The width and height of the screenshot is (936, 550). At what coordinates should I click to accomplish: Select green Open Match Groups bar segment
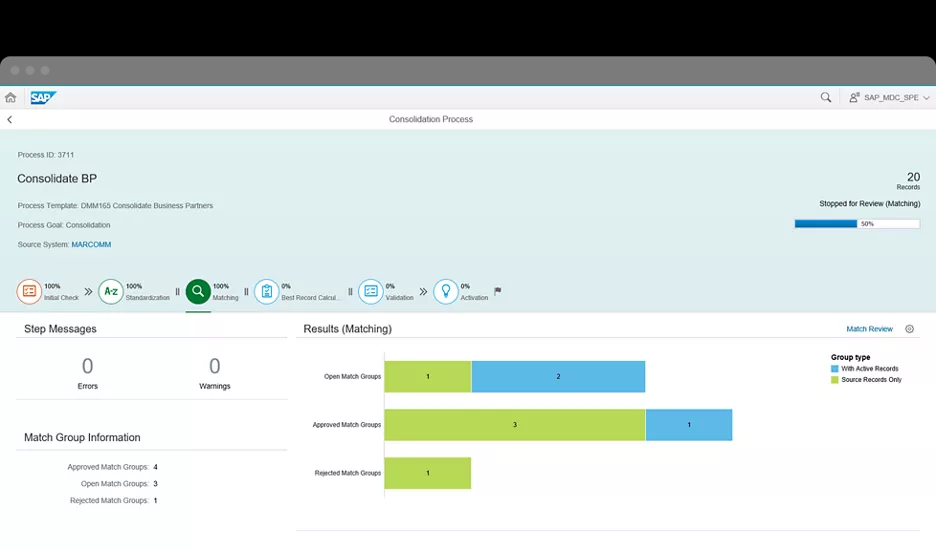[428, 376]
